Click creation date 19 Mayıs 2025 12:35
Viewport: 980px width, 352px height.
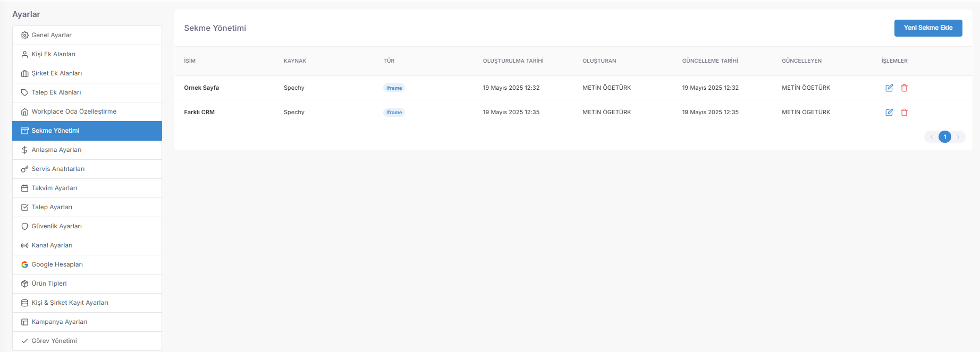pos(511,113)
